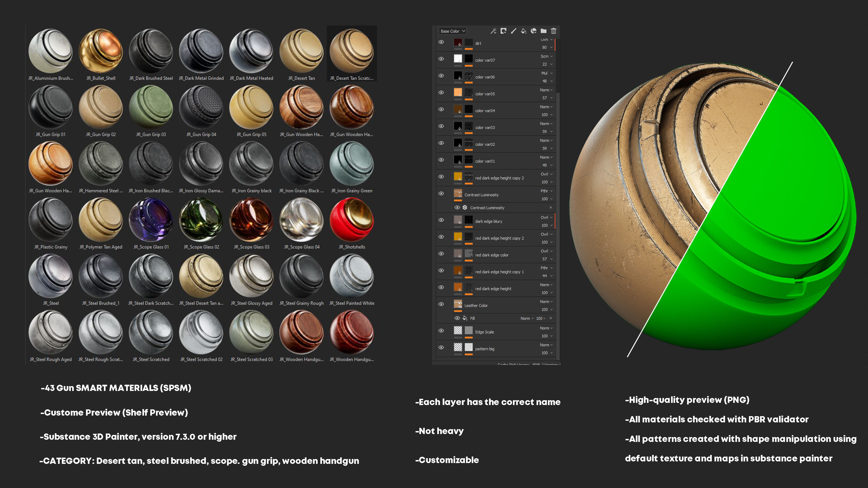The width and height of the screenshot is (868, 488).
Task: Hide the Leather Color layer
Action: pyautogui.click(x=441, y=304)
